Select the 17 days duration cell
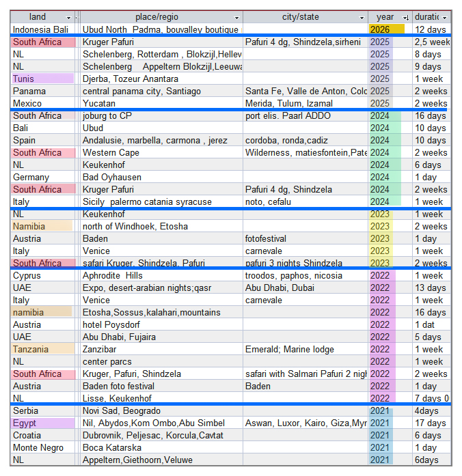The image size is (462, 476). (x=431, y=423)
